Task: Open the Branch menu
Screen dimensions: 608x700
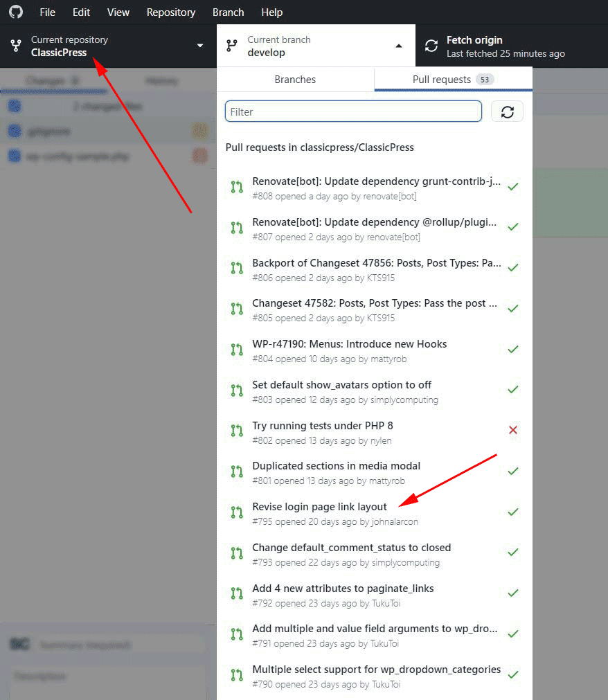Action: [x=228, y=12]
